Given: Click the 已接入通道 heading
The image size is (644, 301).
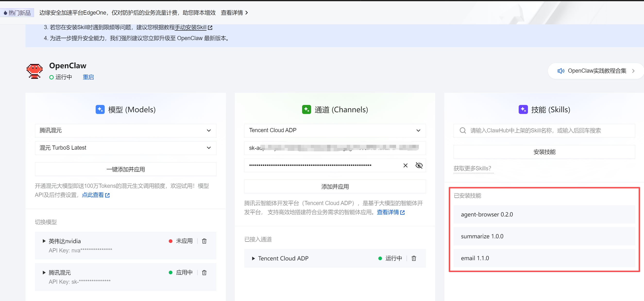Looking at the screenshot, I should pyautogui.click(x=258, y=240).
